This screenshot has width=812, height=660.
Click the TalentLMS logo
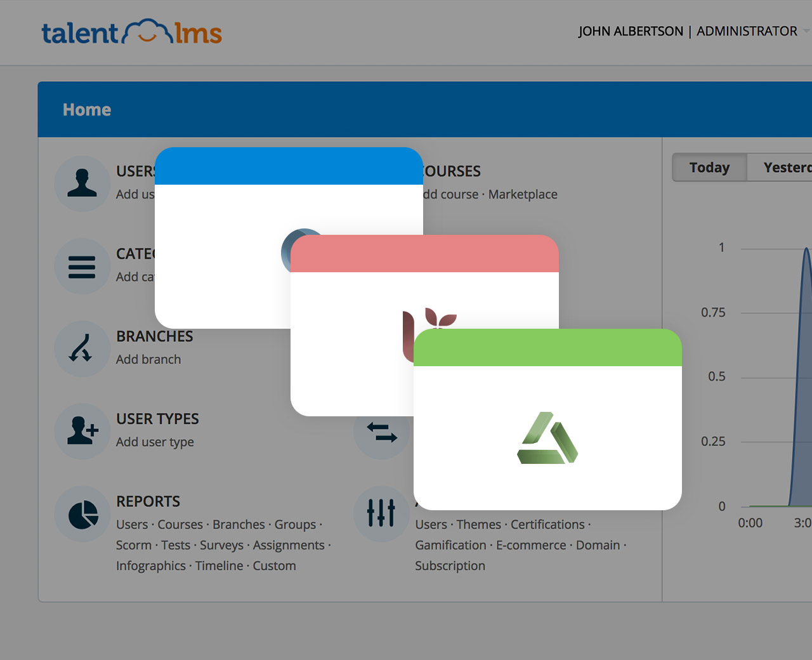[131, 32]
